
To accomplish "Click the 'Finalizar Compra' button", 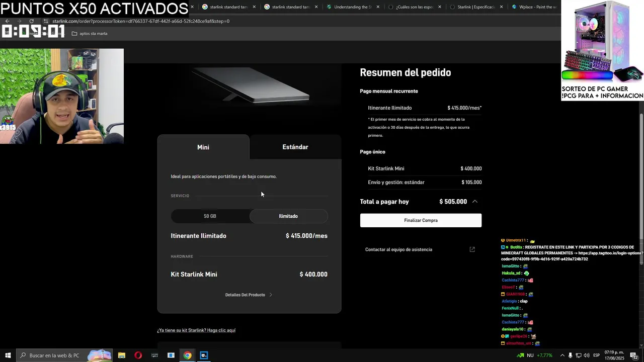I will [x=421, y=220].
